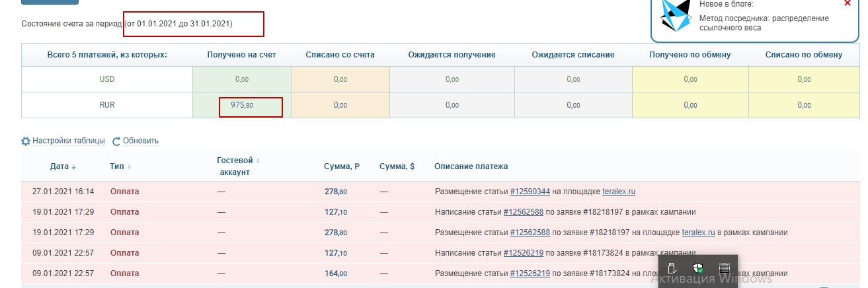Open Windows Security shield tray icon
This screenshot has width=868, height=288.
click(x=697, y=268)
